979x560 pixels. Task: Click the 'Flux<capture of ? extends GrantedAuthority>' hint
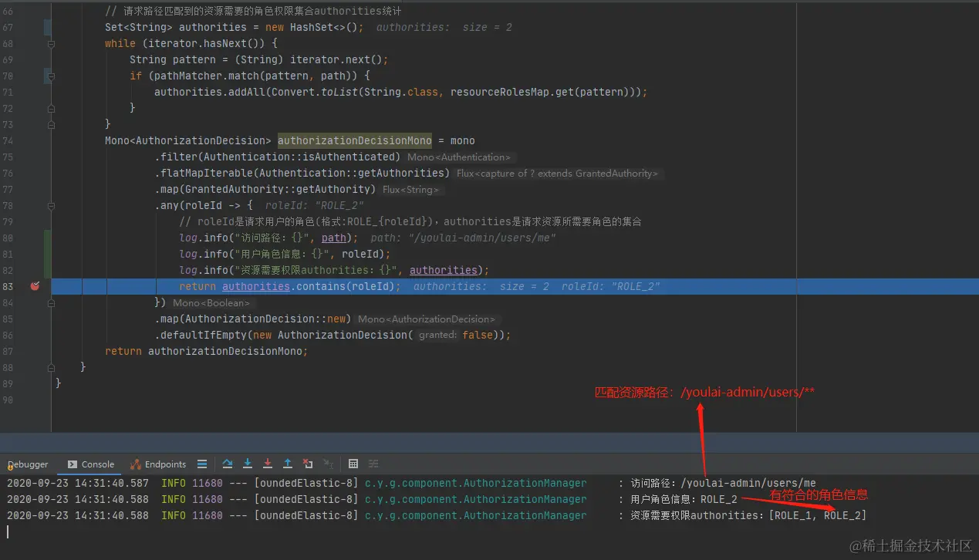[559, 174]
